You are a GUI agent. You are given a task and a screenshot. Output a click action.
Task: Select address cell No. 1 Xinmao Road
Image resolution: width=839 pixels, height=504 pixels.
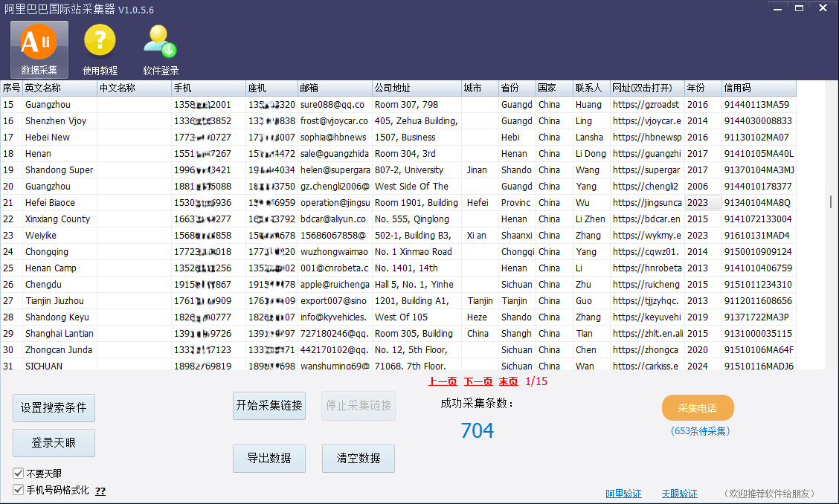pyautogui.click(x=417, y=251)
